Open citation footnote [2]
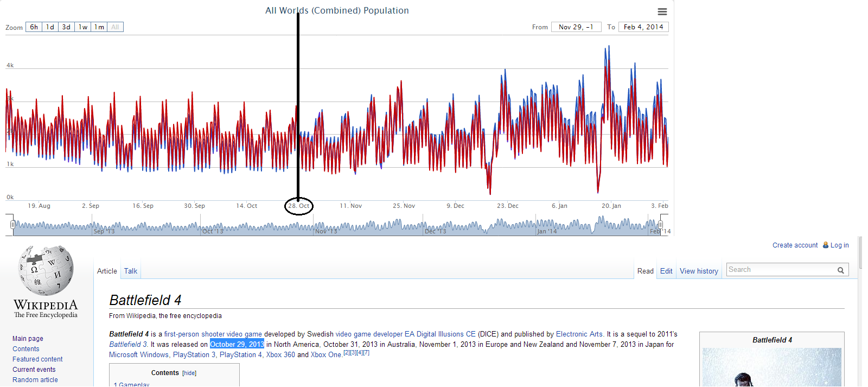 [347, 353]
